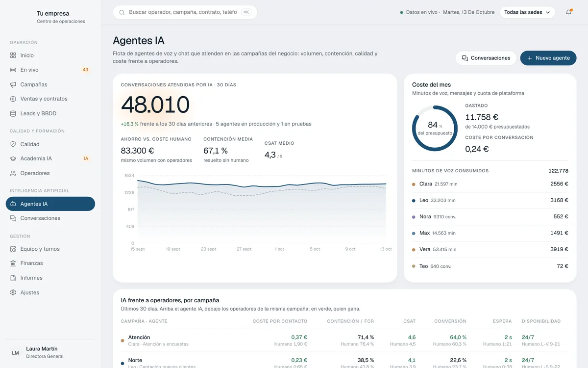Click the Tu empresa workspace title
Viewport: 588px width, 368px height.
pos(53,14)
